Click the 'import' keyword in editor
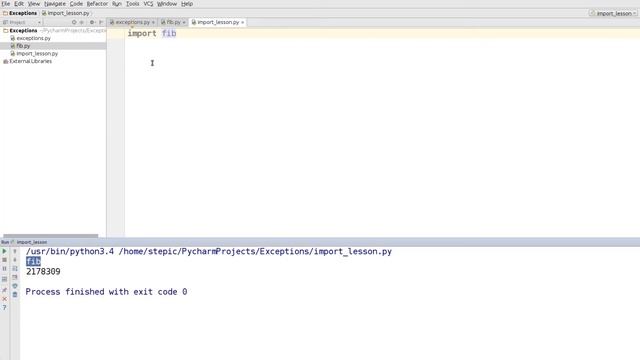640x360 pixels. coord(142,33)
